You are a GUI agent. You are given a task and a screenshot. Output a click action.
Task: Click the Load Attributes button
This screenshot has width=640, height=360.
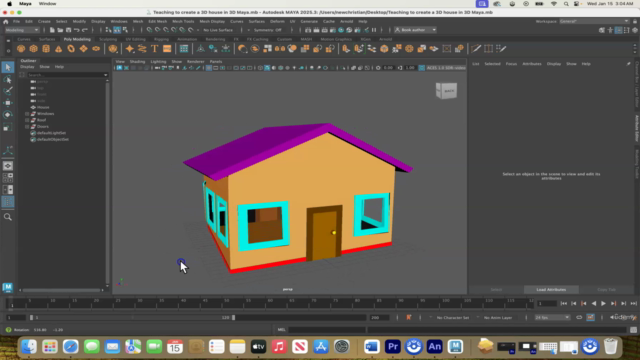point(551,289)
